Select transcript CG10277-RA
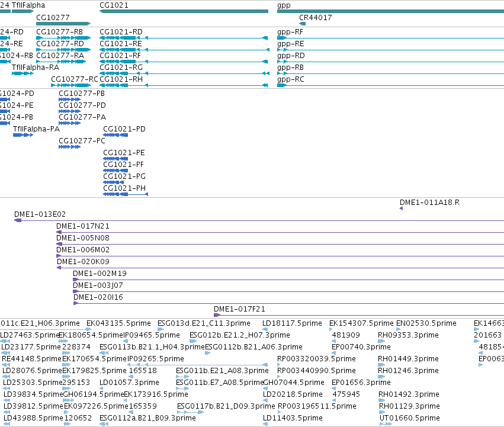The width and height of the screenshot is (504, 427). 61,62
